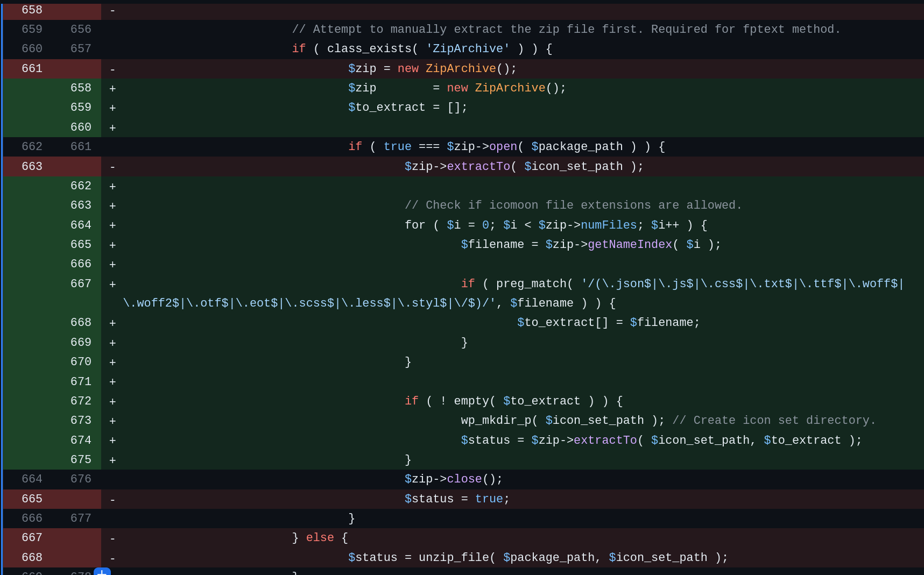This screenshot has width=924, height=575.
Task: Open inline comment using the blue plus icon
Action: point(102,572)
